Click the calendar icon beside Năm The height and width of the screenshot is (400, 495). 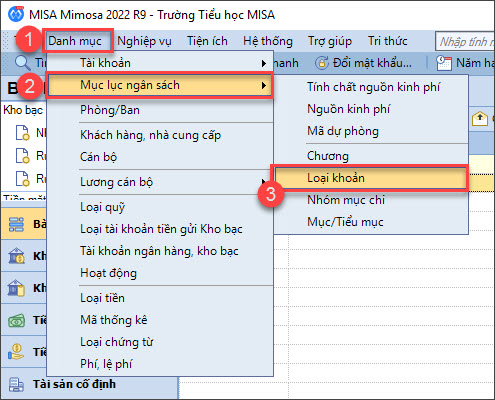tap(444, 63)
